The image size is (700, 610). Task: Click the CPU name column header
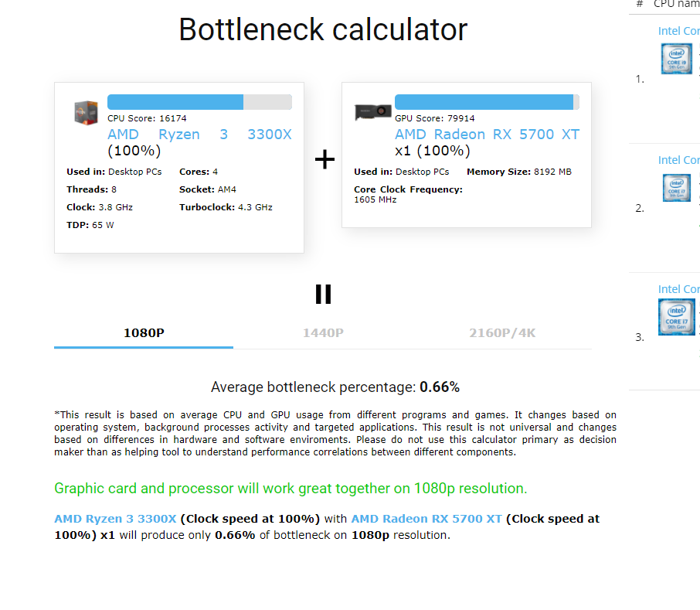point(676,4)
